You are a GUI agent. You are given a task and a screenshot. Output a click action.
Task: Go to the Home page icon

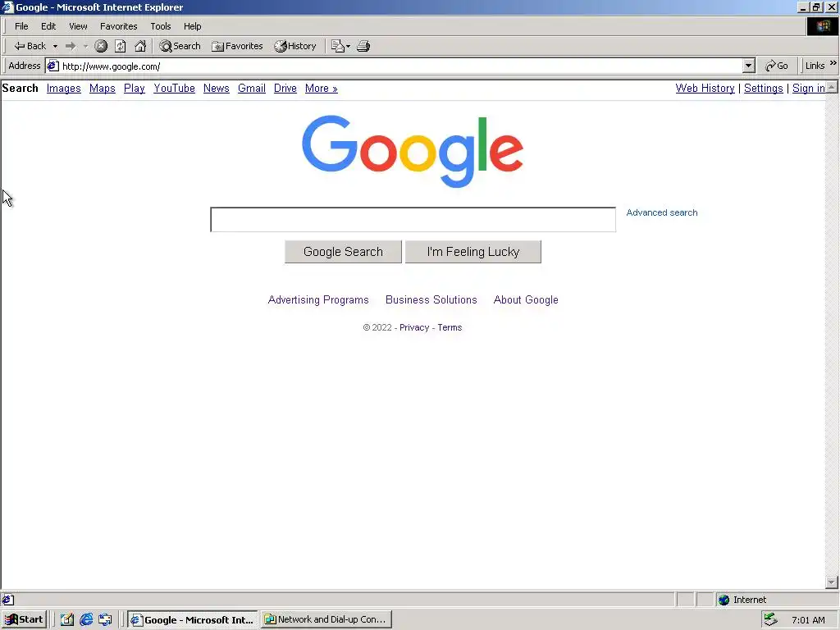tap(140, 46)
